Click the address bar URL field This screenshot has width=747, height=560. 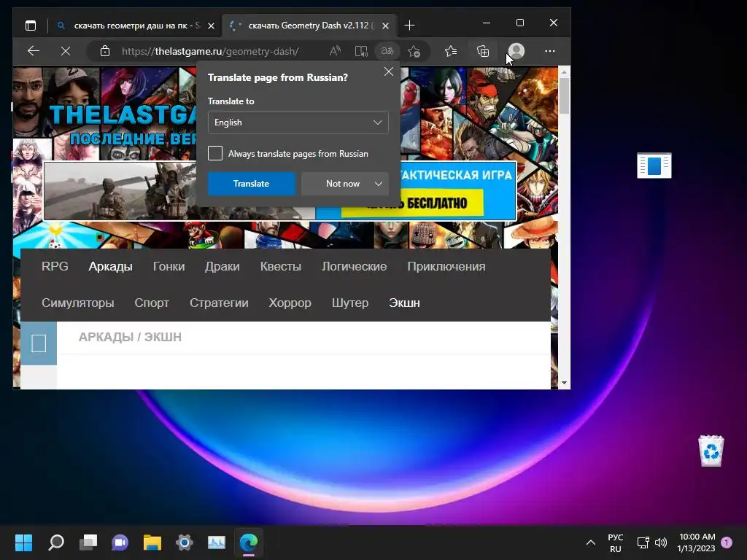(x=210, y=51)
